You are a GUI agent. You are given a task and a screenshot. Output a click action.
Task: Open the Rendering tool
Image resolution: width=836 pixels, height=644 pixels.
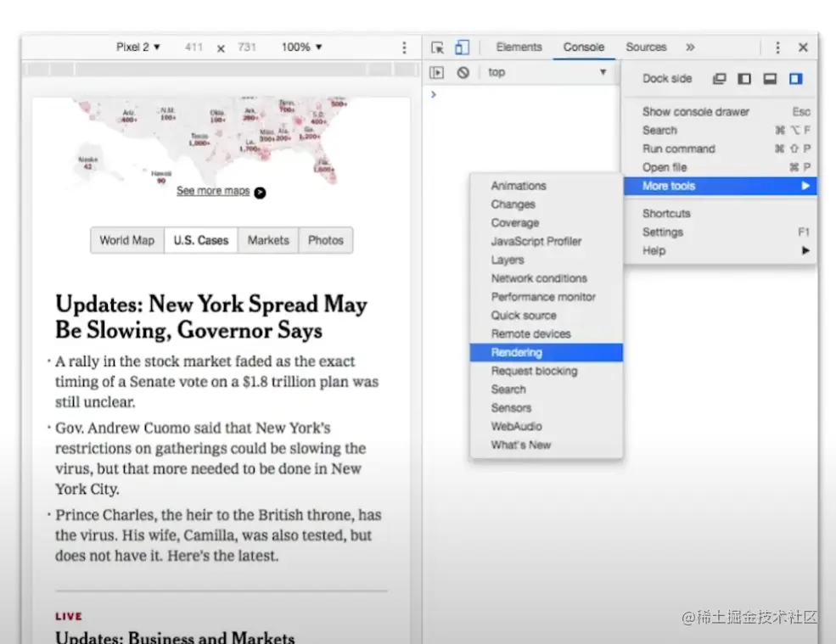click(546, 352)
